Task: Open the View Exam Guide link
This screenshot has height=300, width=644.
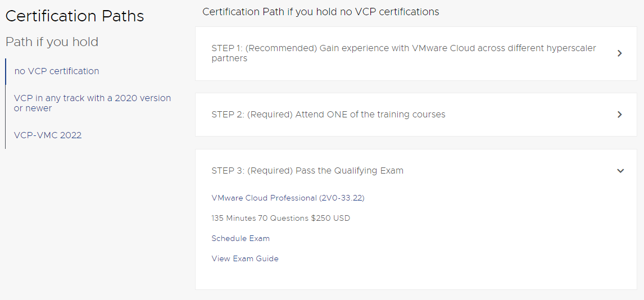Action: 245,258
